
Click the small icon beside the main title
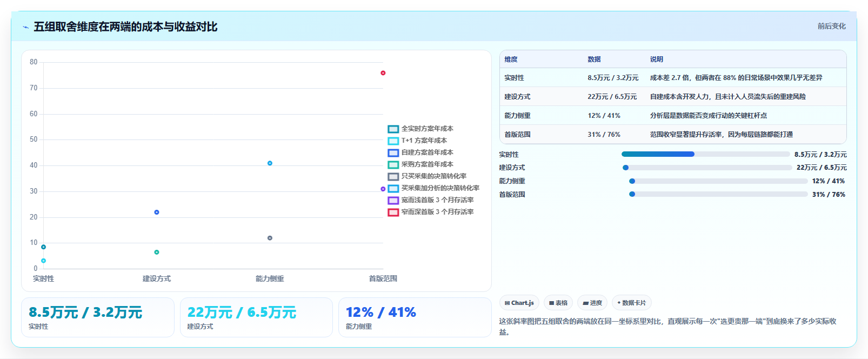(25, 27)
